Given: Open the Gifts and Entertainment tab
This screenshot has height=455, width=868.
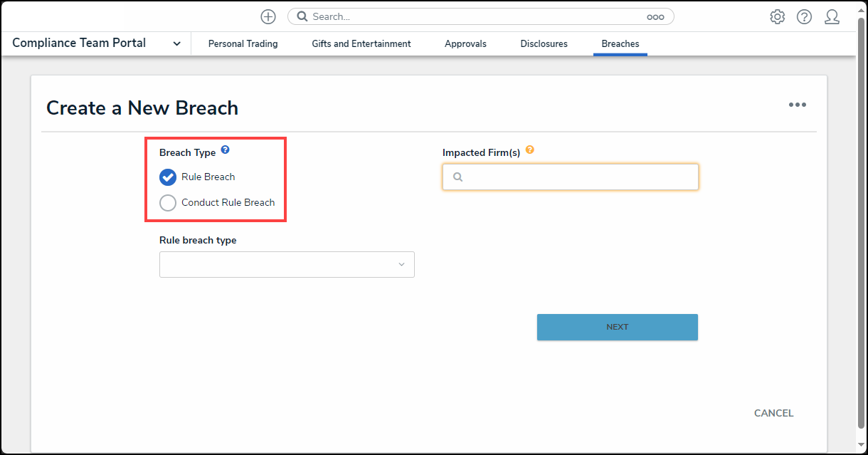Looking at the screenshot, I should tap(361, 44).
